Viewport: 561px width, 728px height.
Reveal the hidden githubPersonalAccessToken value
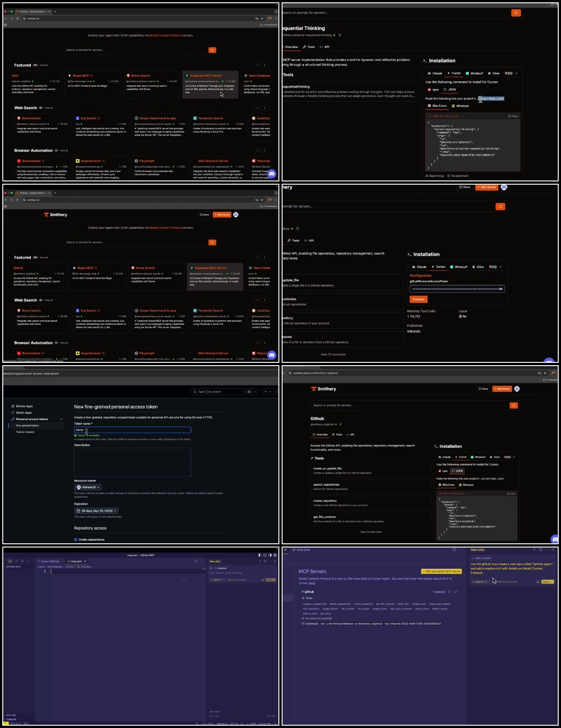click(x=501, y=289)
